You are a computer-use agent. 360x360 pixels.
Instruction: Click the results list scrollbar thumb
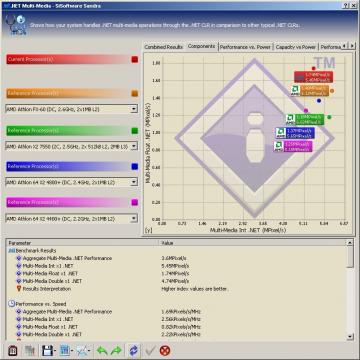[350, 257]
